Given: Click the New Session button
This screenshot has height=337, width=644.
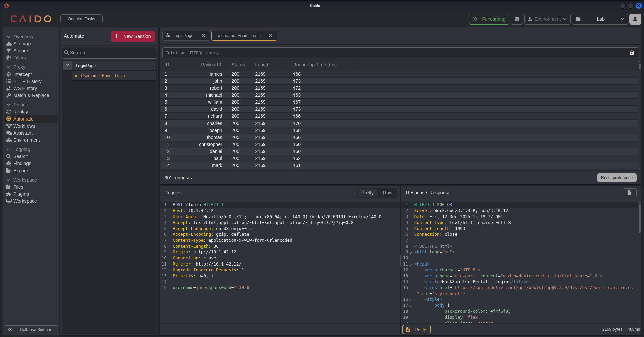Looking at the screenshot, I should 132,36.
